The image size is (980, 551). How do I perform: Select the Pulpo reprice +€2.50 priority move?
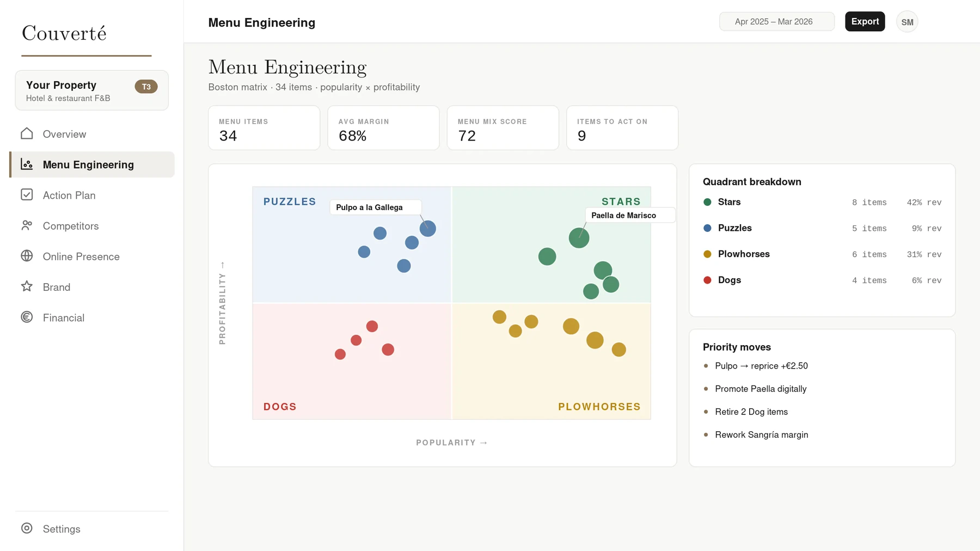pos(761,366)
